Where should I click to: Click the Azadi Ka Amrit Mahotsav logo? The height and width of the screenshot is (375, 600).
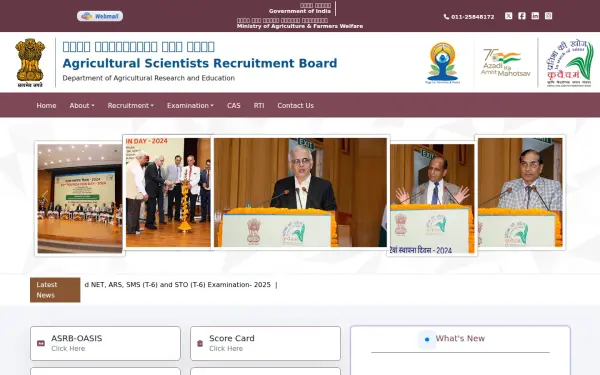505,63
